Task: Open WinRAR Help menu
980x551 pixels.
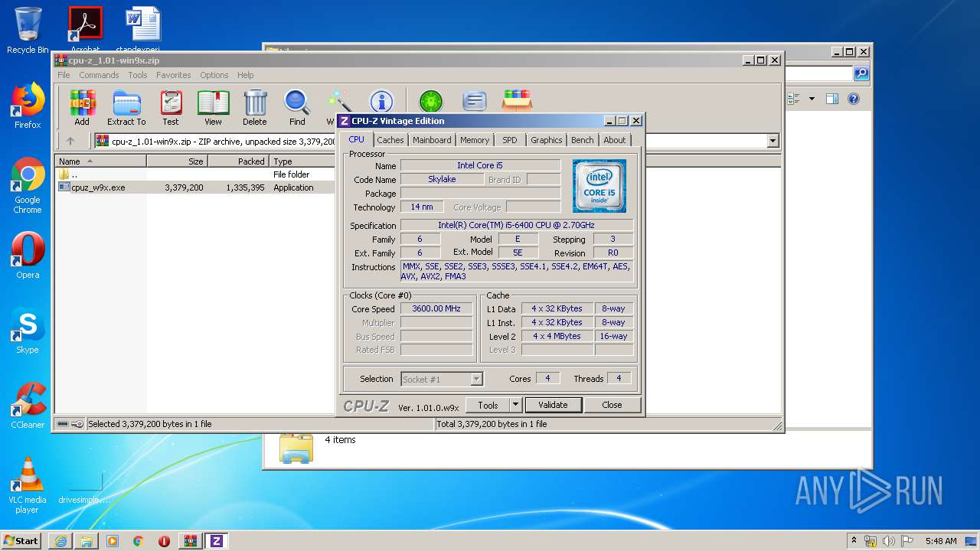Action: (245, 75)
